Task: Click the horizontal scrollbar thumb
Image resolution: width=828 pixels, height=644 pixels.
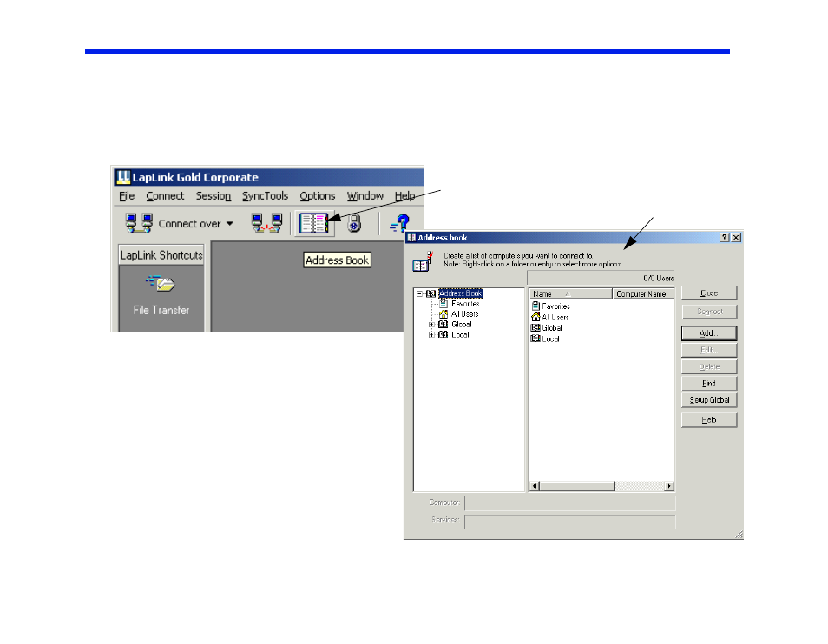Action: 577,486
